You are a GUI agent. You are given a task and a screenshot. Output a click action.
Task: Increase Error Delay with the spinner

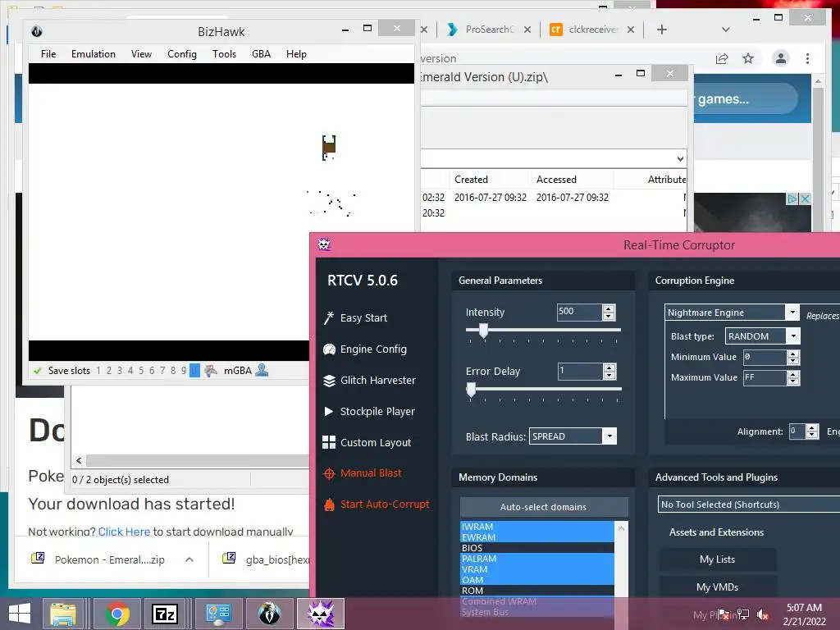pyautogui.click(x=609, y=367)
